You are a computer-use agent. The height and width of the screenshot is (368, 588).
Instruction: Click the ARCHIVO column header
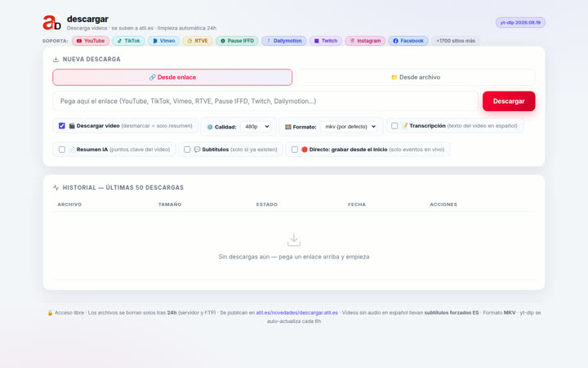(69, 204)
